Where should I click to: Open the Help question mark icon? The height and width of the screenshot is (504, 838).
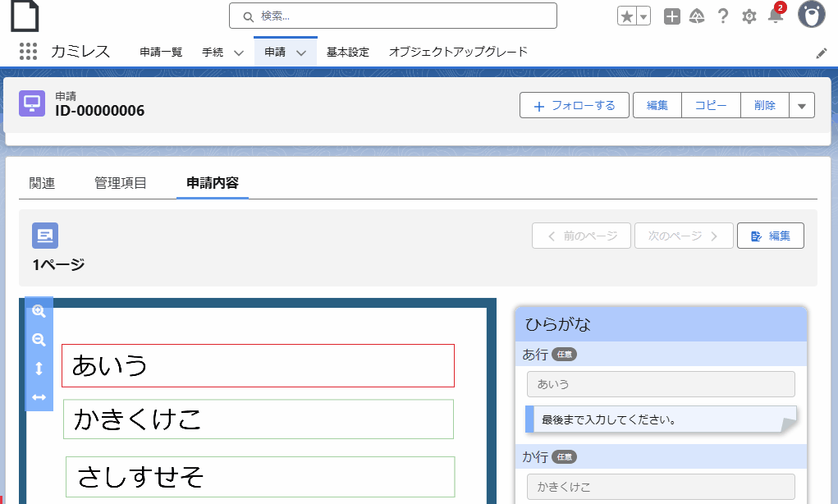(723, 16)
